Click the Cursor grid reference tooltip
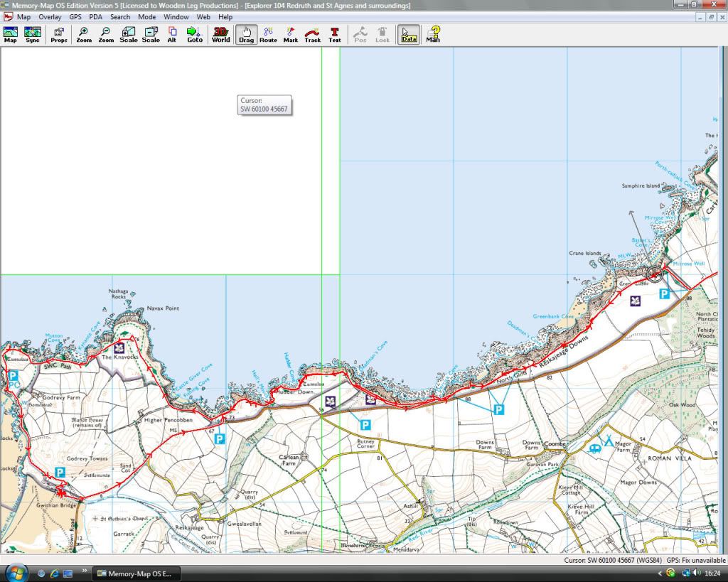This screenshot has width=728, height=582. [x=264, y=105]
